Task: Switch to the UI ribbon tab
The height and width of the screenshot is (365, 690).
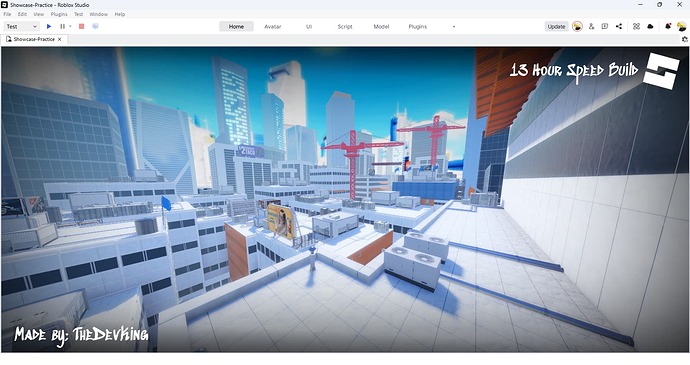Action: click(309, 26)
